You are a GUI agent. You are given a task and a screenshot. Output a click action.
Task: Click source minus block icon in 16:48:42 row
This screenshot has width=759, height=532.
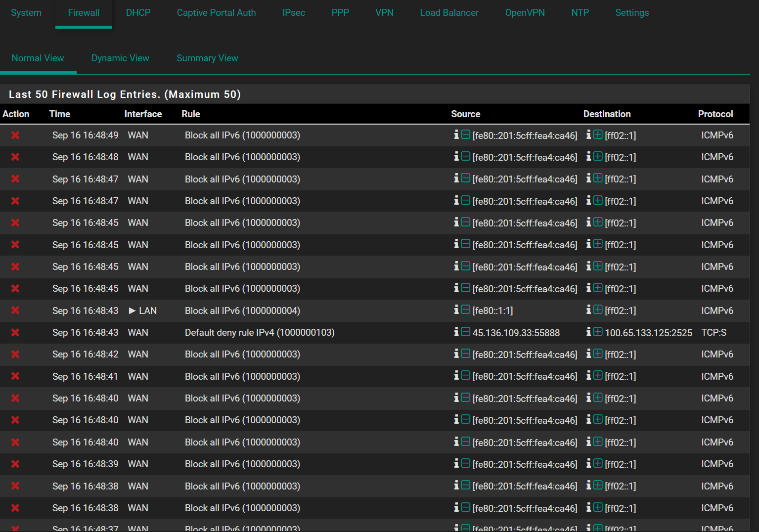click(465, 354)
